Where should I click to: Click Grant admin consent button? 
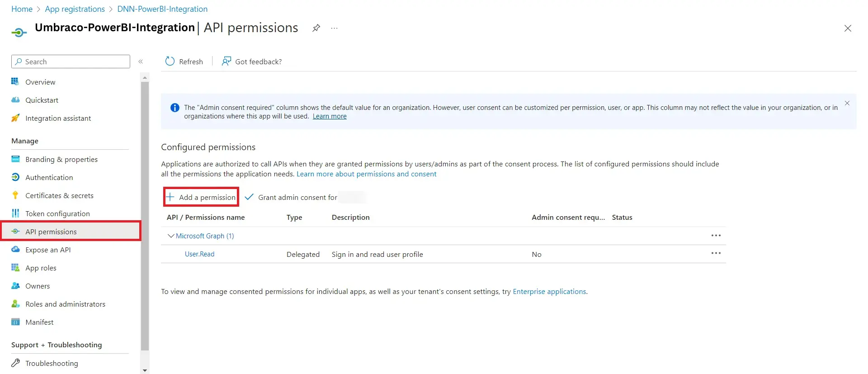[x=291, y=197]
